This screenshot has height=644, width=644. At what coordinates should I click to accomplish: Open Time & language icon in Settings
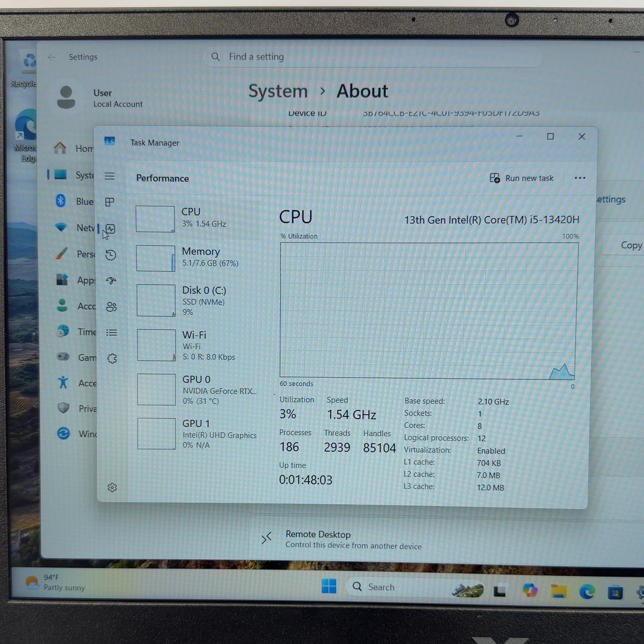(x=63, y=331)
